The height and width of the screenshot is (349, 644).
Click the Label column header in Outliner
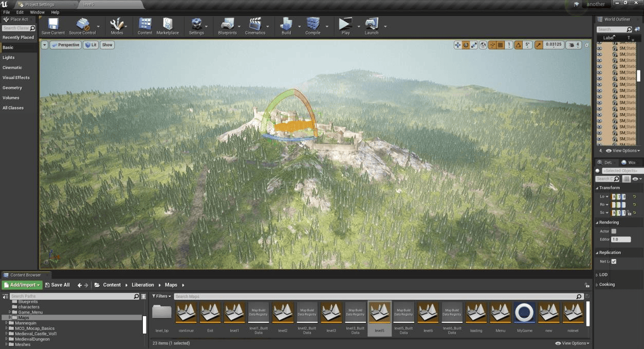[609, 38]
